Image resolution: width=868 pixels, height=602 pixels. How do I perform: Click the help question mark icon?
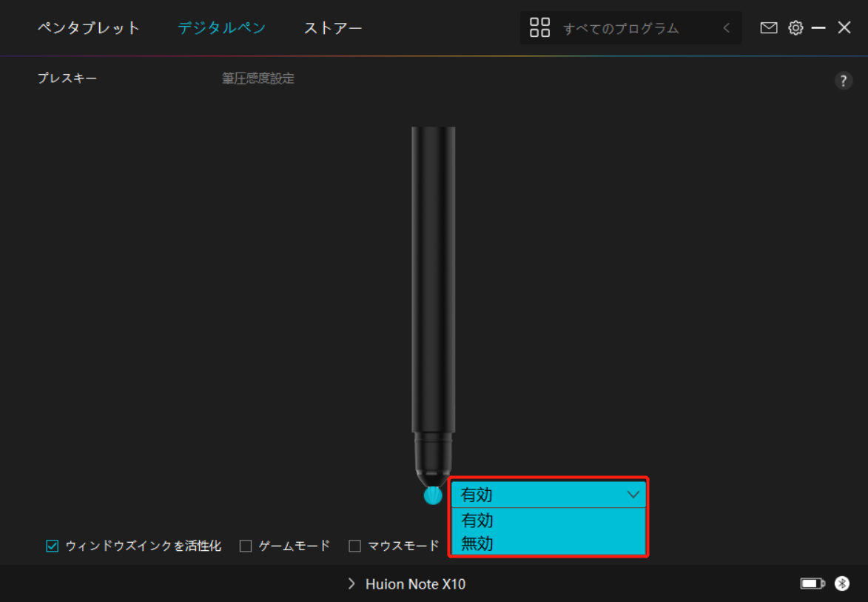(x=844, y=81)
